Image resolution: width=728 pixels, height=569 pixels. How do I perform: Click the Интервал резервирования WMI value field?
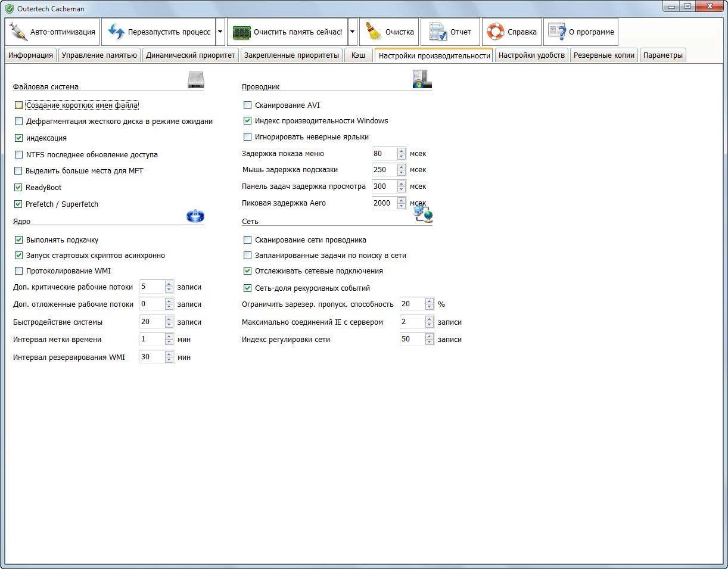[x=152, y=357]
